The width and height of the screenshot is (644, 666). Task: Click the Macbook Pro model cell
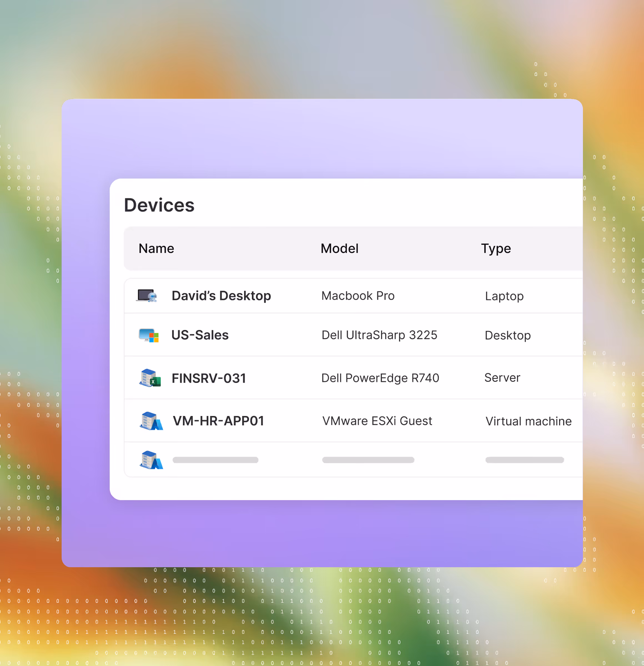[x=358, y=296]
